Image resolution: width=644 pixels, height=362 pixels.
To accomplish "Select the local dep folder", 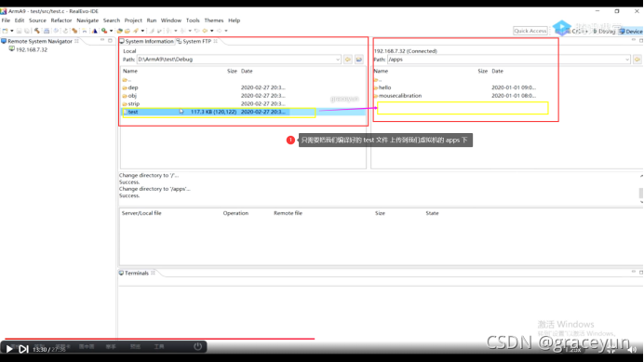I will pyautogui.click(x=243, y=87).
